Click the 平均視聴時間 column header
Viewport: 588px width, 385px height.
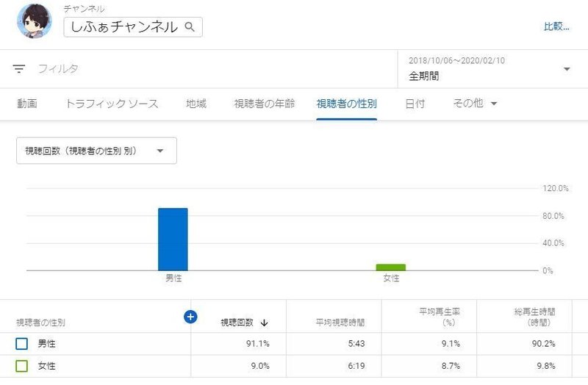coord(340,323)
